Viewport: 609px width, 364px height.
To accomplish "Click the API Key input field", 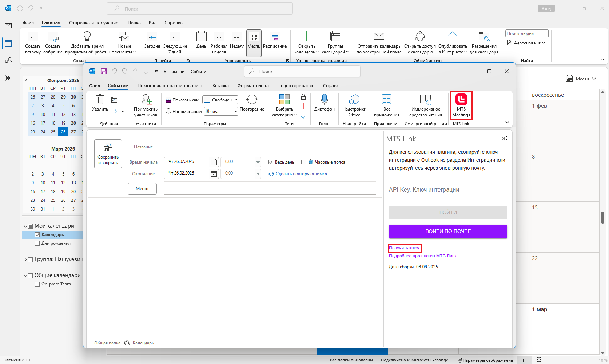I will click(448, 190).
